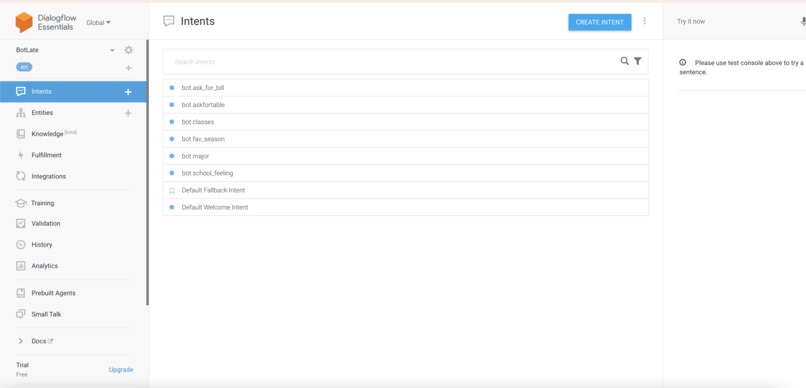
Task: Open the Training section
Action: [42, 204]
